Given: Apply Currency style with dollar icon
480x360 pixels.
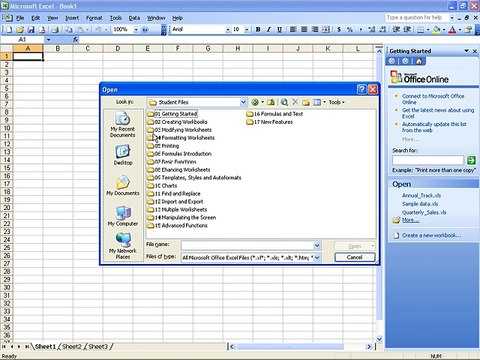Looking at the screenshot, I should click(x=339, y=30).
